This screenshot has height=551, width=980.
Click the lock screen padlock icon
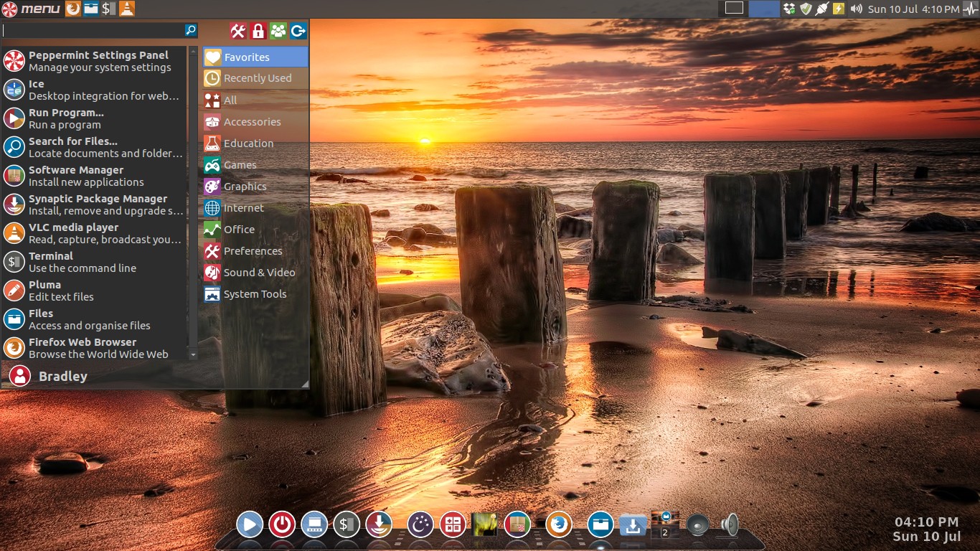pos(258,31)
